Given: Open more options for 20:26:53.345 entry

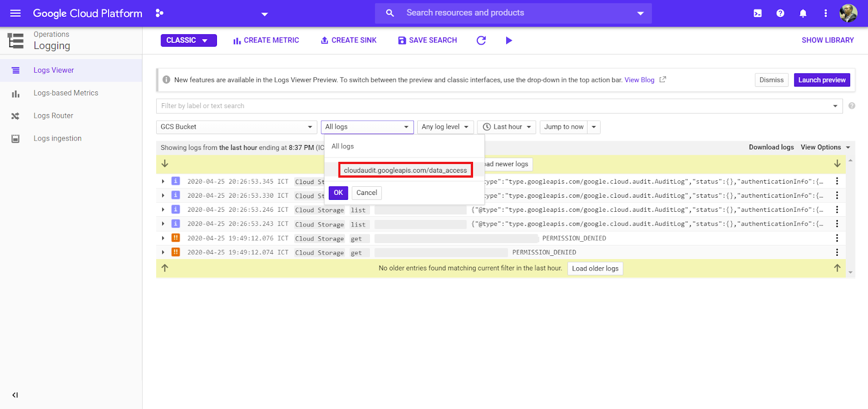Looking at the screenshot, I should point(837,181).
